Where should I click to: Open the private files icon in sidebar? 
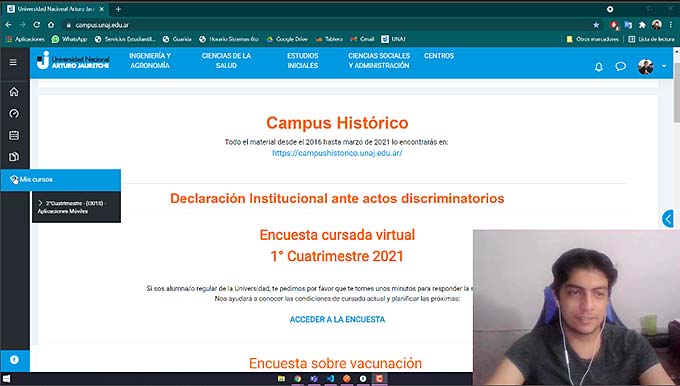(14, 157)
